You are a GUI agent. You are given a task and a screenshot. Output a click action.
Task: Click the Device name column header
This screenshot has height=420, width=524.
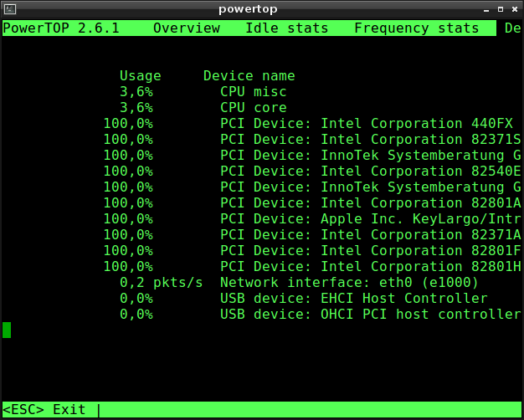[x=249, y=76]
